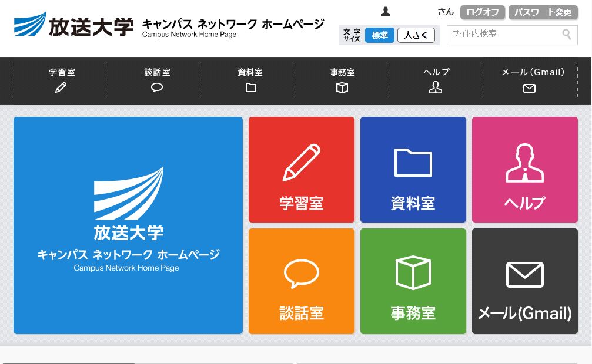Click the large blue 放送大学 campus network banner
The height and width of the screenshot is (364, 592).
pos(128,225)
